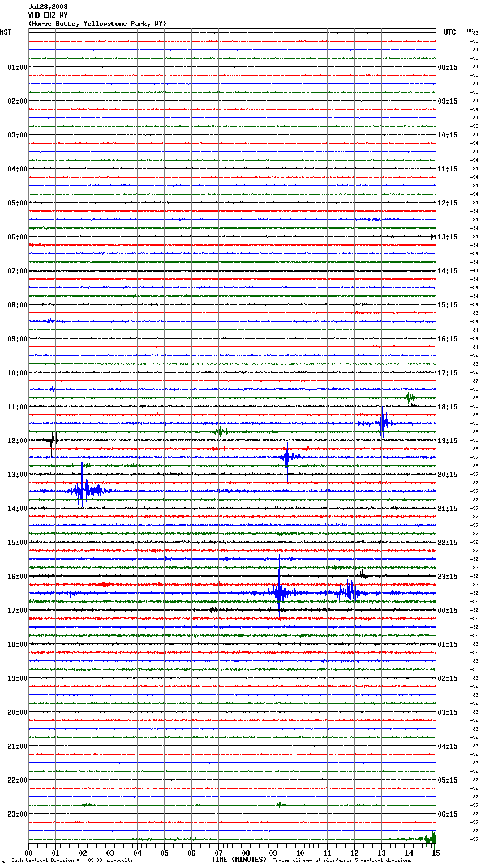Screen dimensions: 481x868
Task: Select the station code YHB EHZ WY
Action: 48,15
